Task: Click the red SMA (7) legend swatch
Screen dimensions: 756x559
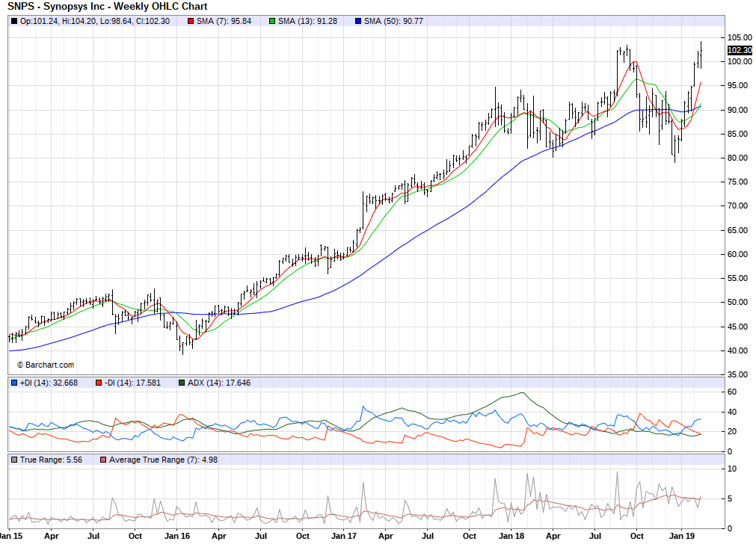Action: 191,21
